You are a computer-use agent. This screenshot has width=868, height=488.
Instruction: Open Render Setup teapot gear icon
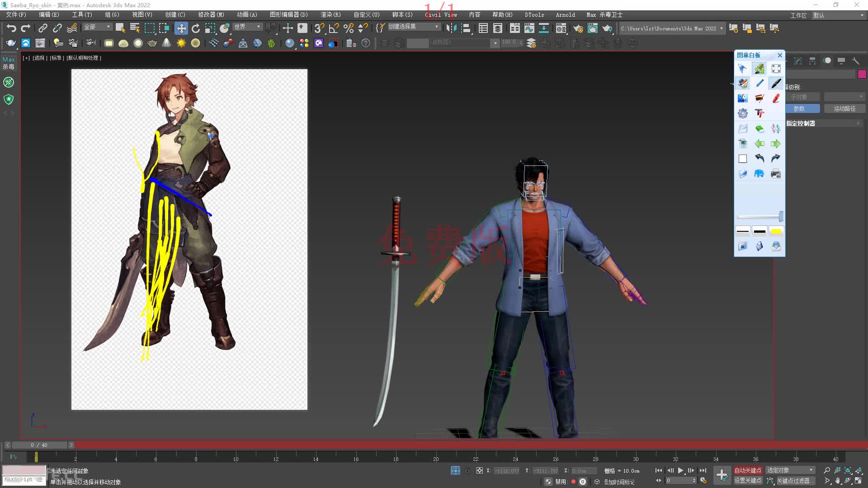point(578,28)
